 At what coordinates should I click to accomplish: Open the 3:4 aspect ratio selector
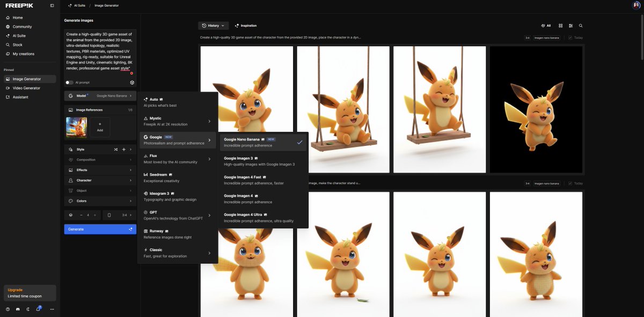click(x=119, y=215)
